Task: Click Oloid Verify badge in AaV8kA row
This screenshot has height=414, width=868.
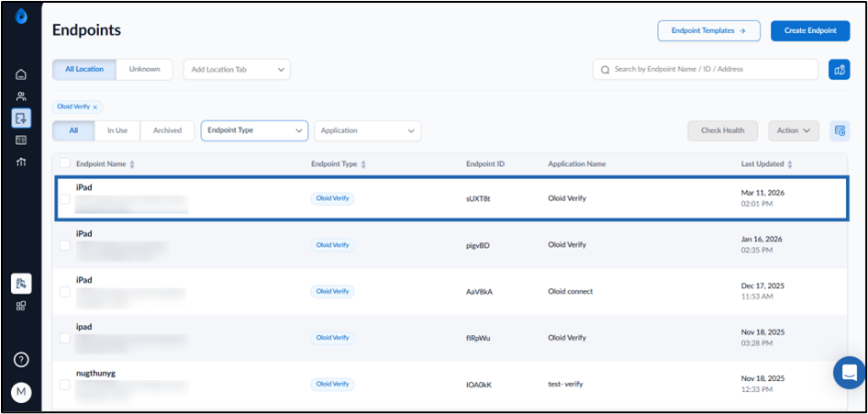Action: pos(332,291)
